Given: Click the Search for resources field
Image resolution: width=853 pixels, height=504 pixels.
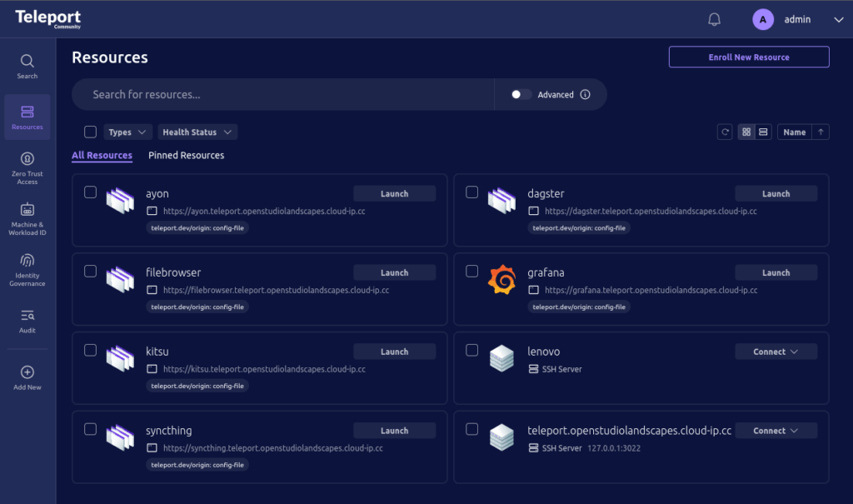Looking at the screenshot, I should point(283,94).
